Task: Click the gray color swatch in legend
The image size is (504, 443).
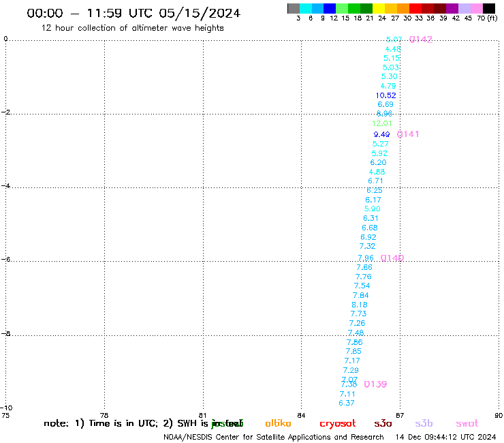Action: tap(294, 8)
